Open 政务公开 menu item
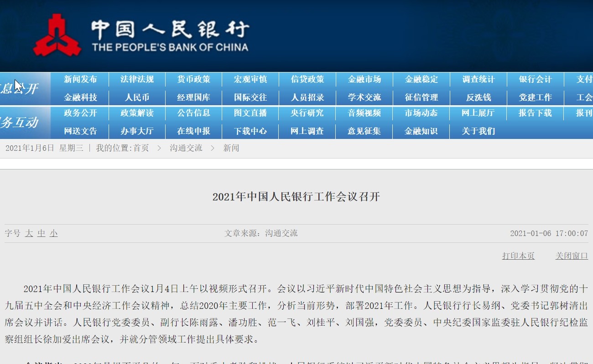 click(x=80, y=113)
